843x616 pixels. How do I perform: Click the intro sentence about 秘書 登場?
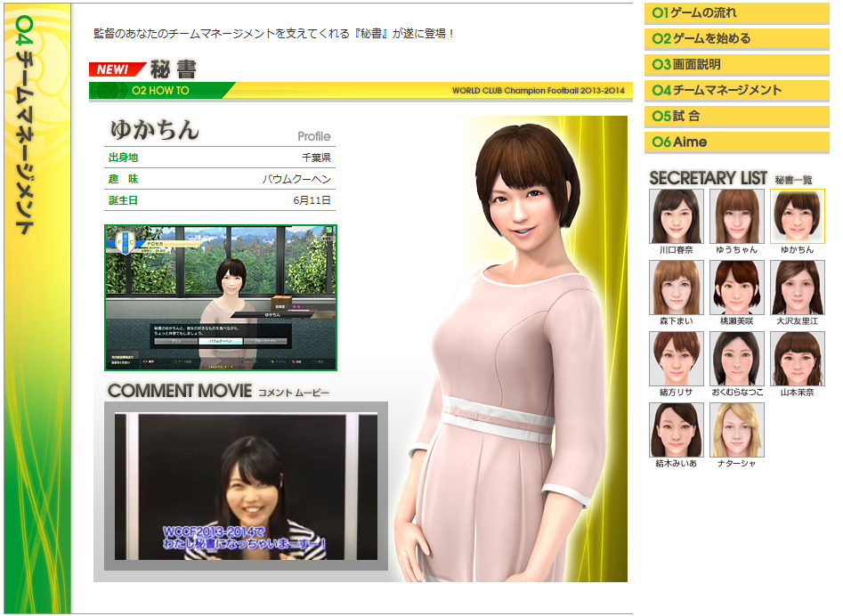(x=273, y=33)
